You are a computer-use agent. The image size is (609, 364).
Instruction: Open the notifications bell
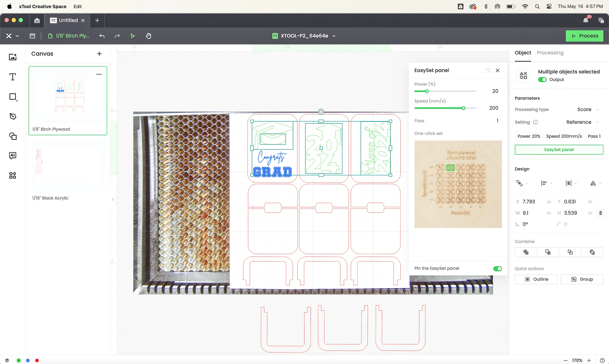click(586, 20)
